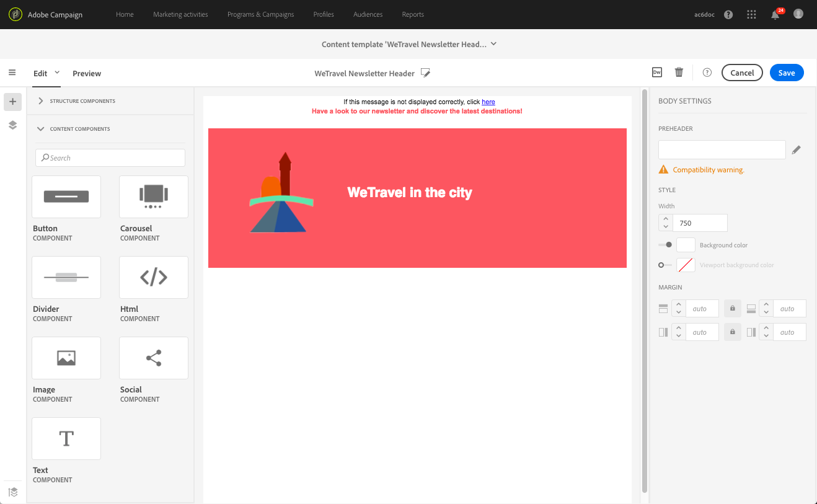Select the plus add-components sidebar icon
The image size is (817, 504).
(x=12, y=102)
